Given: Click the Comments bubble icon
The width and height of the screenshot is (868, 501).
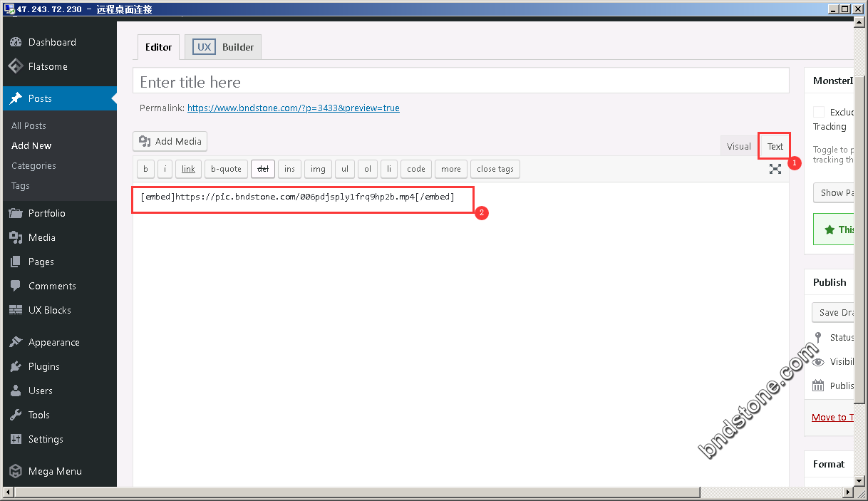Looking at the screenshot, I should click(x=16, y=286).
